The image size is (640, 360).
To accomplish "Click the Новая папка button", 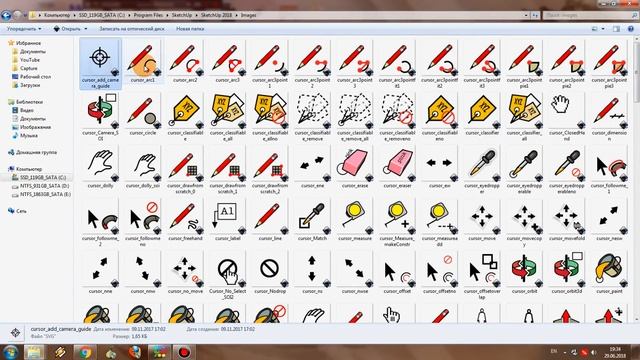I will (x=190, y=29).
